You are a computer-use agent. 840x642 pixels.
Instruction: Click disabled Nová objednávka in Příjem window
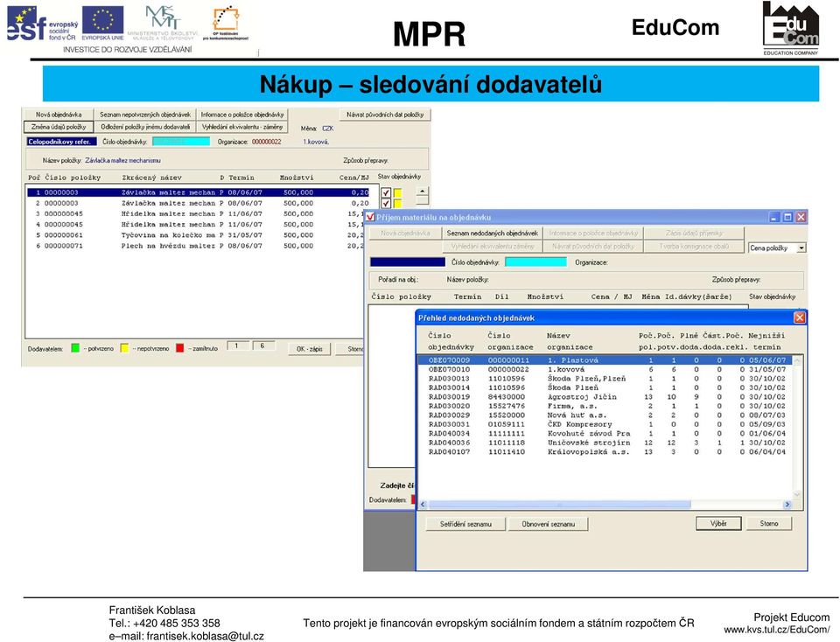point(405,234)
